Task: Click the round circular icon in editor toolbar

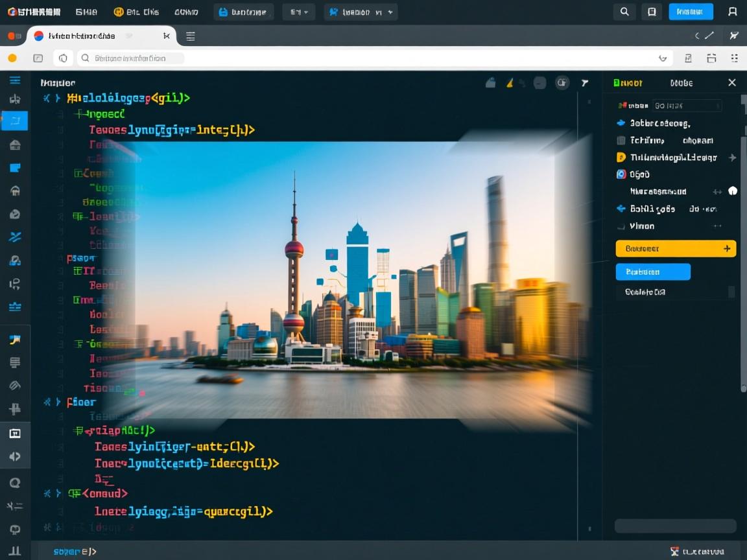Action: (562, 83)
